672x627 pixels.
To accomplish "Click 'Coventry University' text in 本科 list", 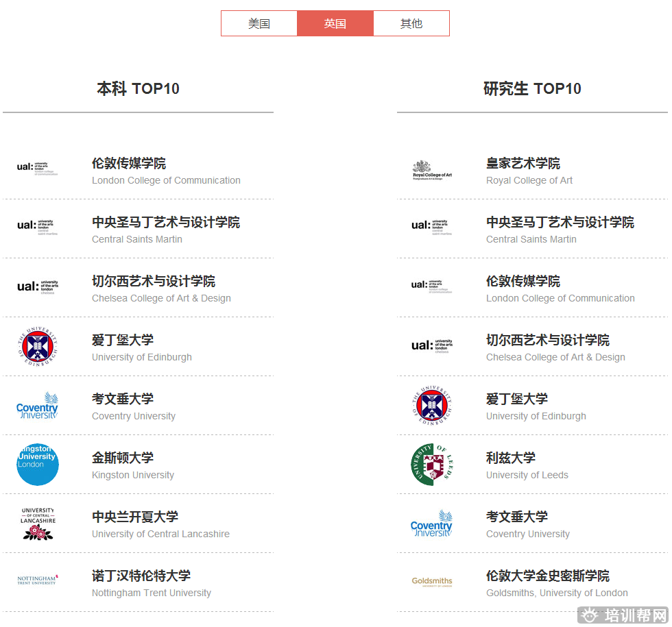I will coord(134,416).
